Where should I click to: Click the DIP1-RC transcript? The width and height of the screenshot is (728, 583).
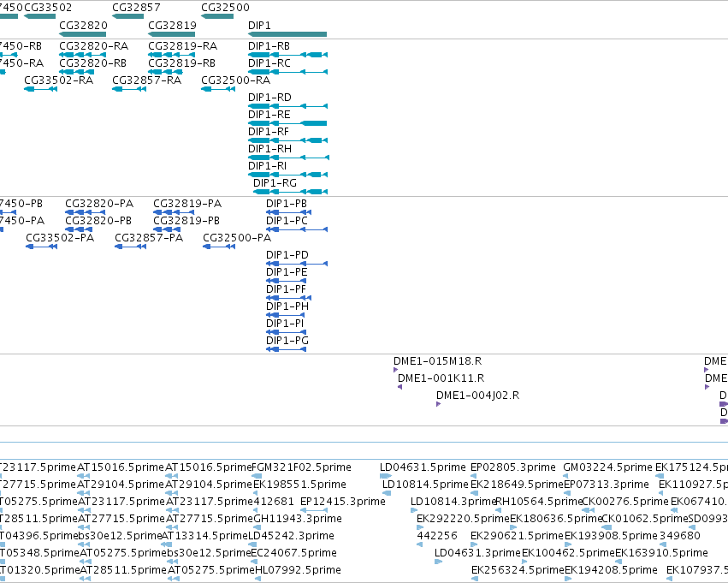[287, 72]
